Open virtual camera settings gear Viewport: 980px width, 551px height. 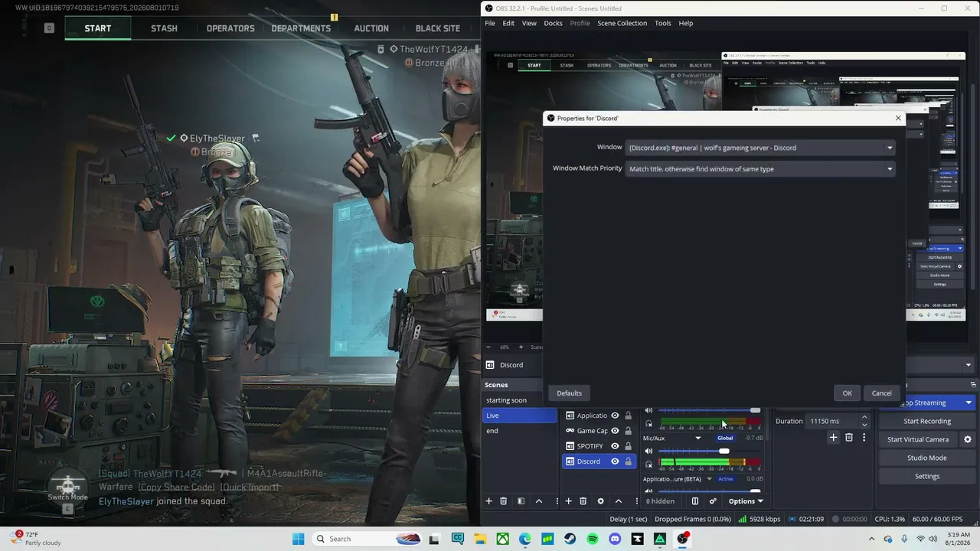967,439
